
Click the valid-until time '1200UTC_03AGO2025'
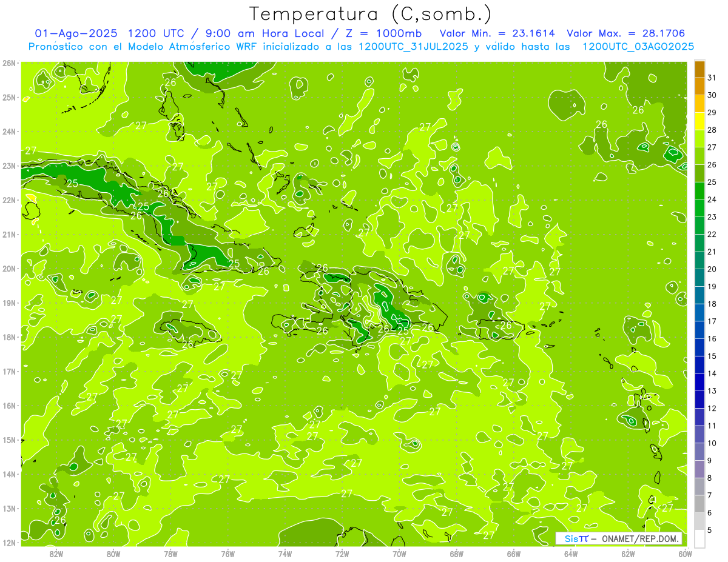pos(638,47)
